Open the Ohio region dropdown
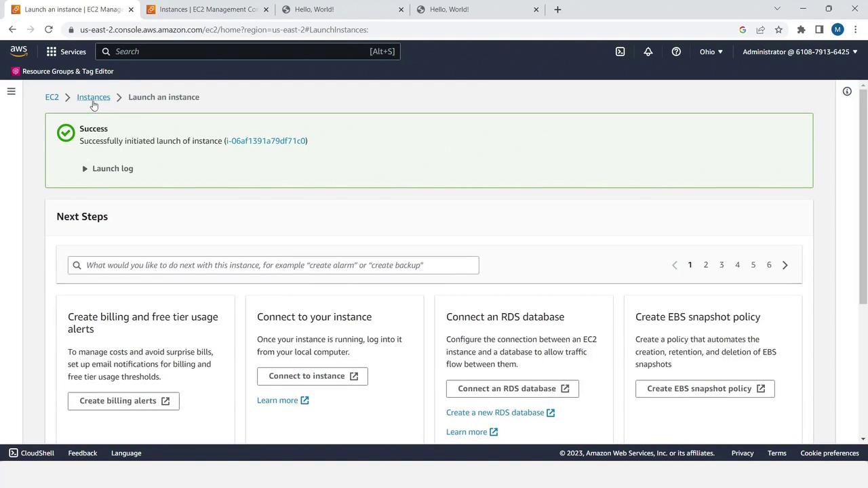 pos(711,52)
